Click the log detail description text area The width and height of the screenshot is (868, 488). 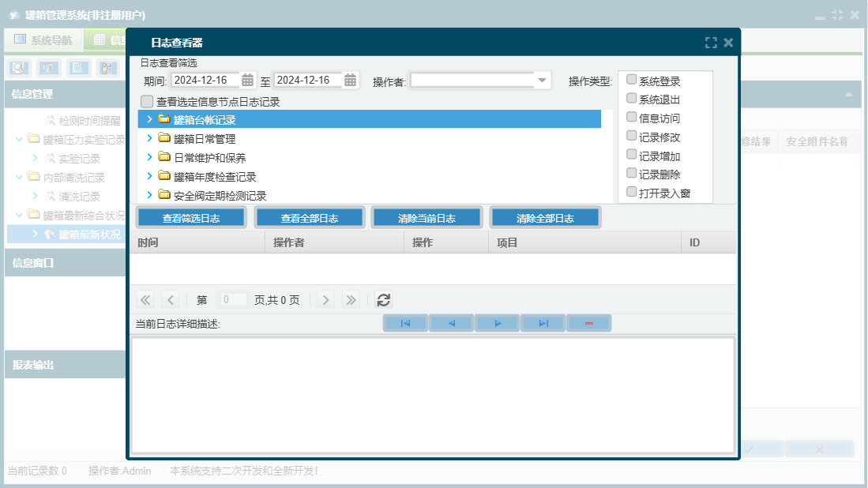[433, 395]
